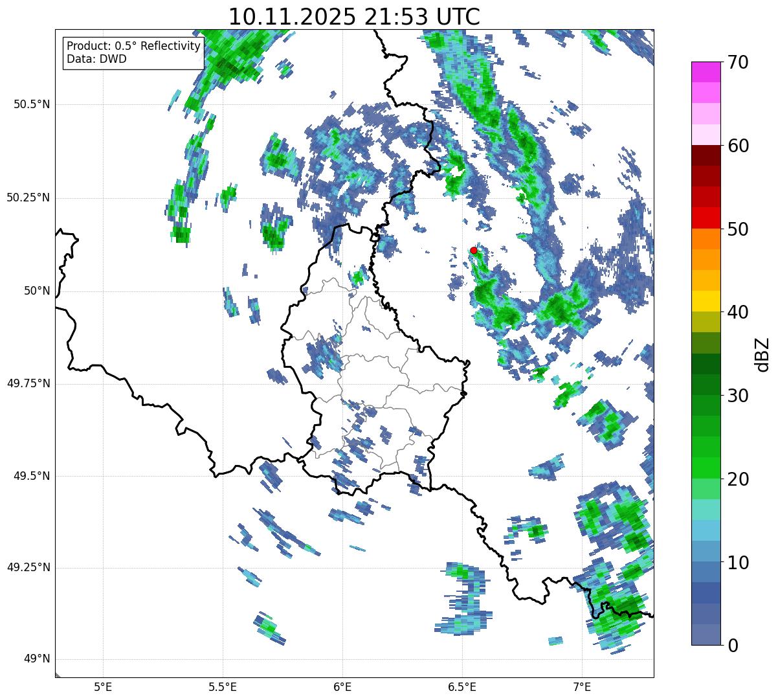Click the 7°E longitude label
Screen dimensions: 778x700
tap(582, 686)
